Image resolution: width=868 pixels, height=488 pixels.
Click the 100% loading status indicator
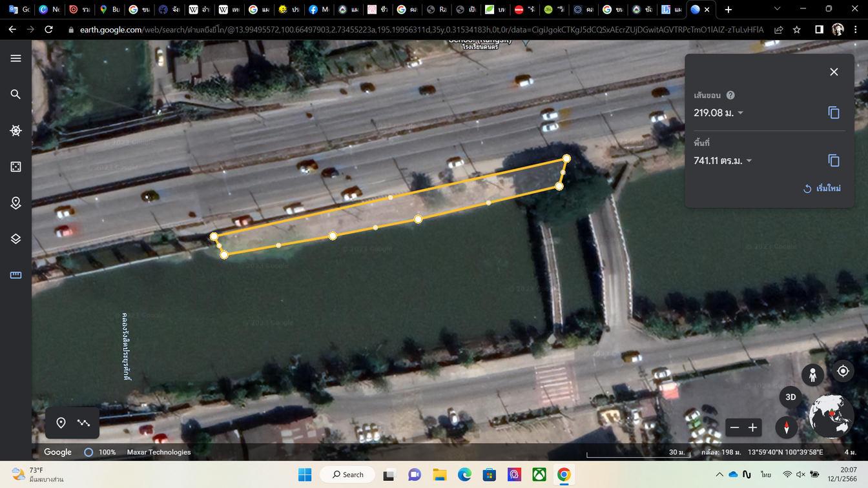tap(100, 452)
